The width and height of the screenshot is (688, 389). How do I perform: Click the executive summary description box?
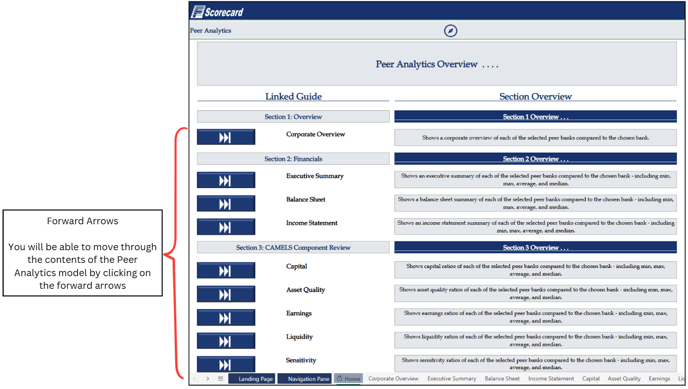[x=535, y=180]
